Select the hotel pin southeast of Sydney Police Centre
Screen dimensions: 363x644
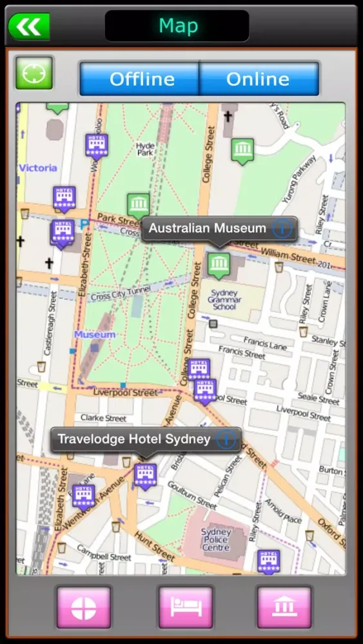point(269,562)
